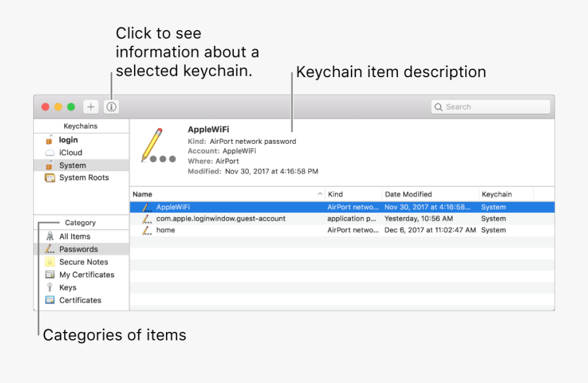
Task: Click the All Items keys icon
Action: [50, 237]
